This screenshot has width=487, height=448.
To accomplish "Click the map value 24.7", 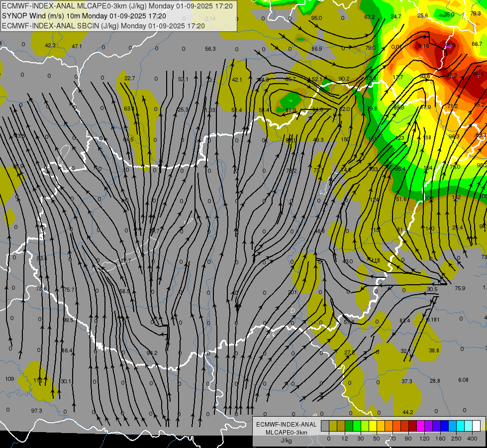I will (395, 16).
